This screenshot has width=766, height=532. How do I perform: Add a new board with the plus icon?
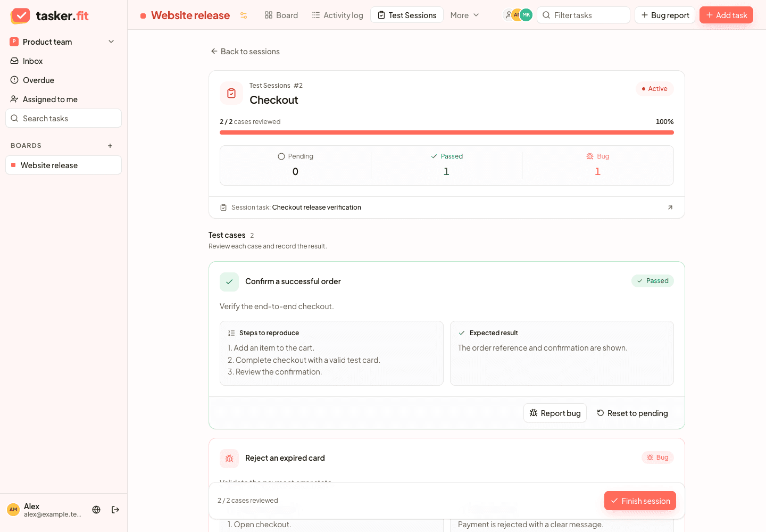110,146
